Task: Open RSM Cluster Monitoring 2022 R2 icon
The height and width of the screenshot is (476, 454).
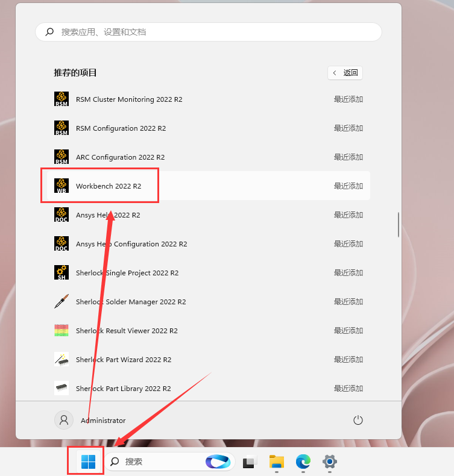Action: coord(61,99)
